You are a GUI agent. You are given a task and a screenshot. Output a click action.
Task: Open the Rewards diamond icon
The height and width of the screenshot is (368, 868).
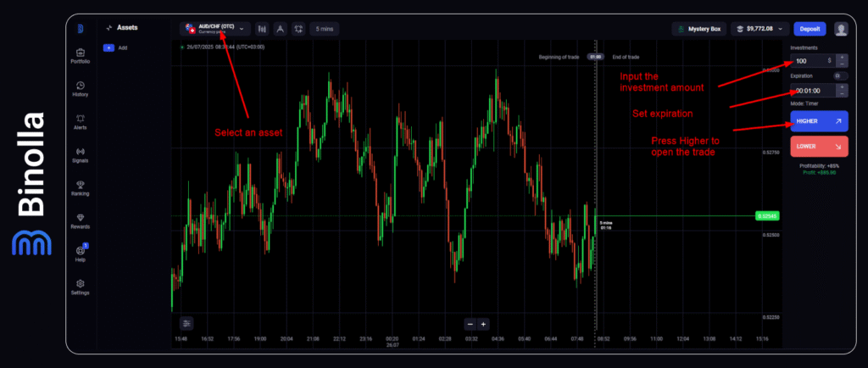click(x=81, y=220)
